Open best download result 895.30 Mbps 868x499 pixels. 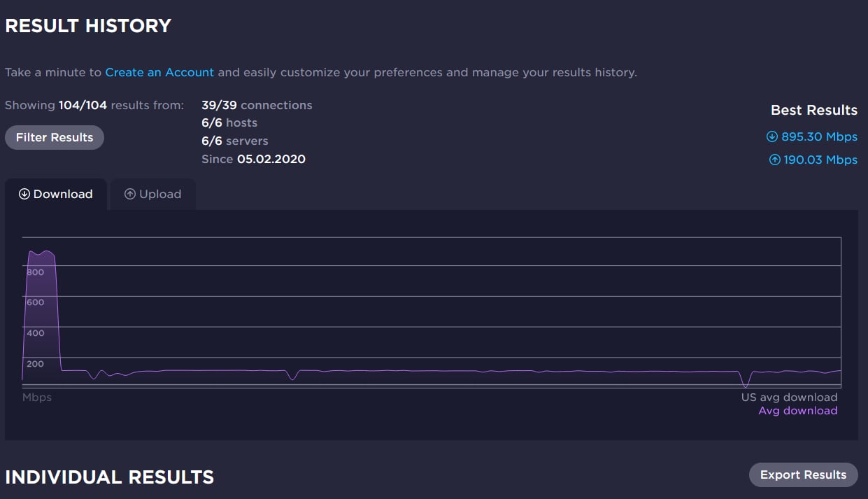tap(818, 137)
